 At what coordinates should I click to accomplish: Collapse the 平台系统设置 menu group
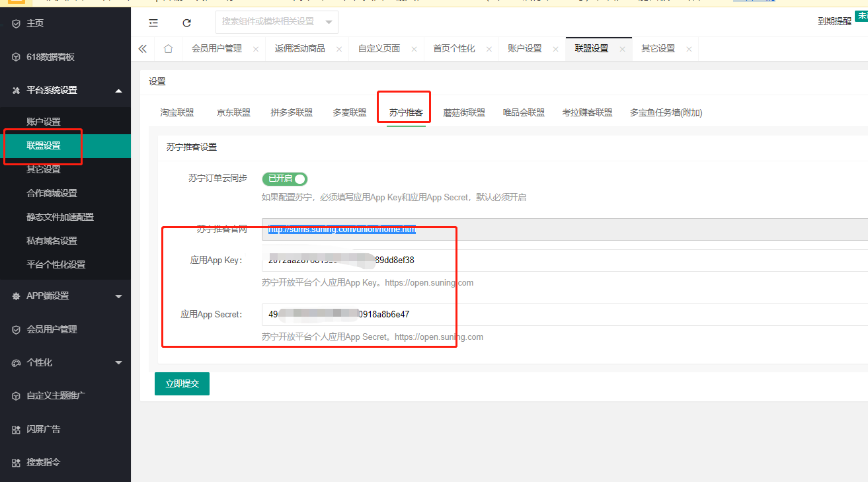[118, 91]
